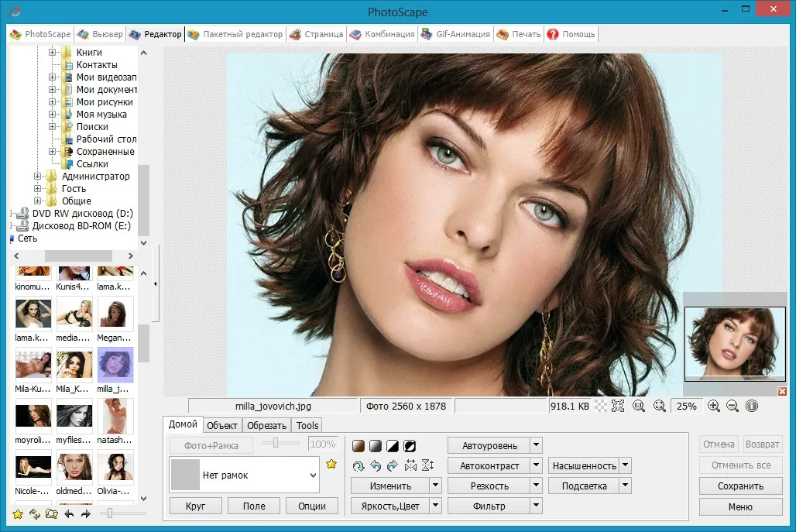Screen dimensions: 796x532
Task: Rotate image 90 degrees counterclockwise
Action: tap(375, 465)
